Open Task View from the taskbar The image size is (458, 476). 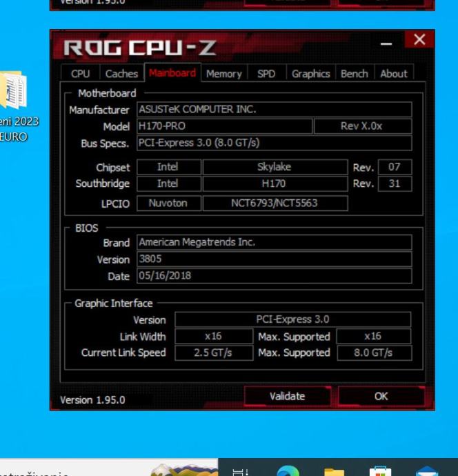pyautogui.click(x=241, y=472)
